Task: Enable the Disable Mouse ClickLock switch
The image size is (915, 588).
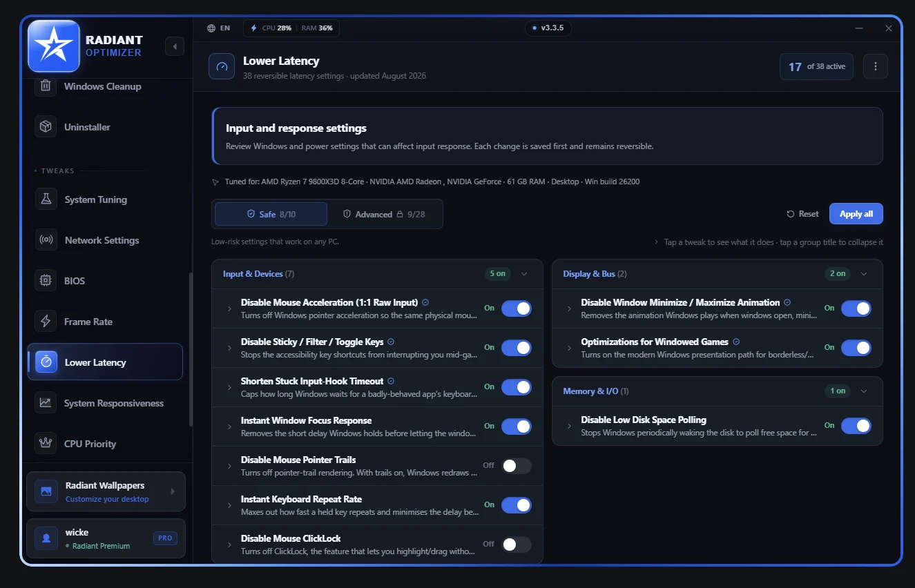Action: [x=517, y=545]
